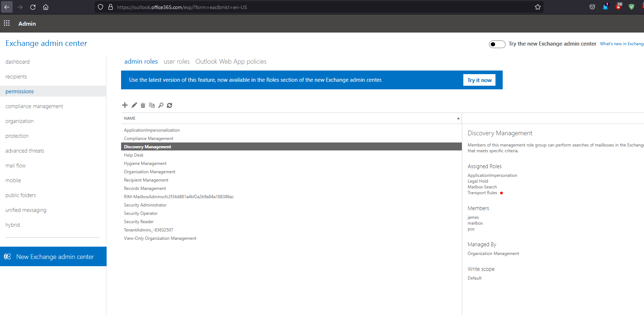The height and width of the screenshot is (315, 644).
Task: Select mail flow in left navigation
Action: [16, 166]
